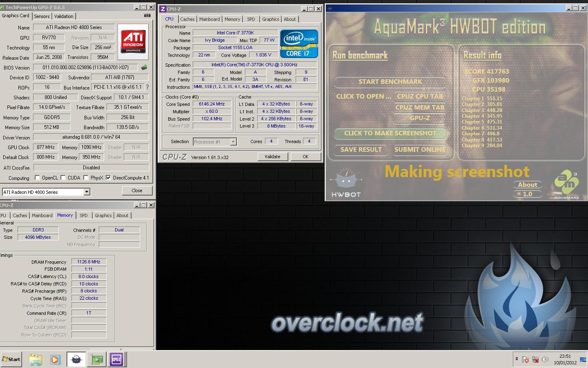Click the BIOS save-to-file chip icon in GPU-Z
588x368 pixels.
click(144, 67)
